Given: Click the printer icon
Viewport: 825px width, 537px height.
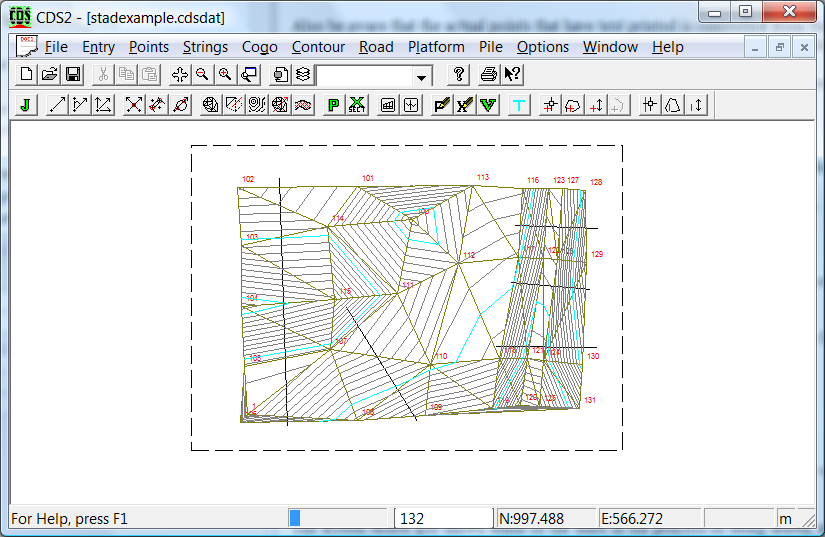Looking at the screenshot, I should click(x=489, y=75).
